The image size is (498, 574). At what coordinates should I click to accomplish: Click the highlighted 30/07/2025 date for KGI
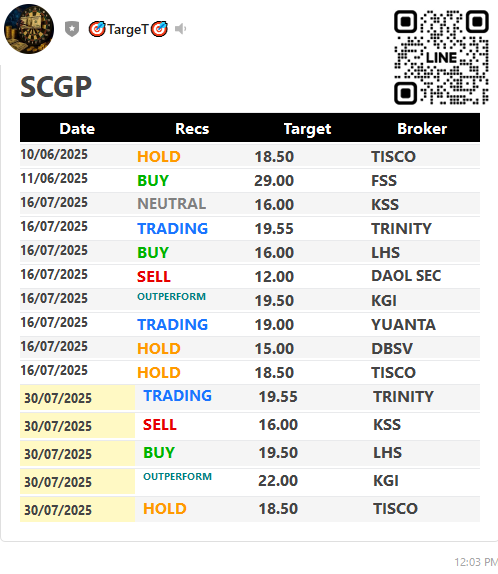pyautogui.click(x=58, y=482)
